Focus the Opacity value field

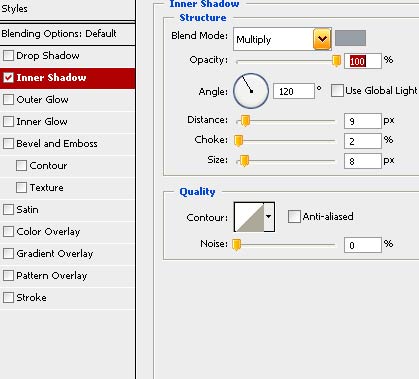[363, 61]
